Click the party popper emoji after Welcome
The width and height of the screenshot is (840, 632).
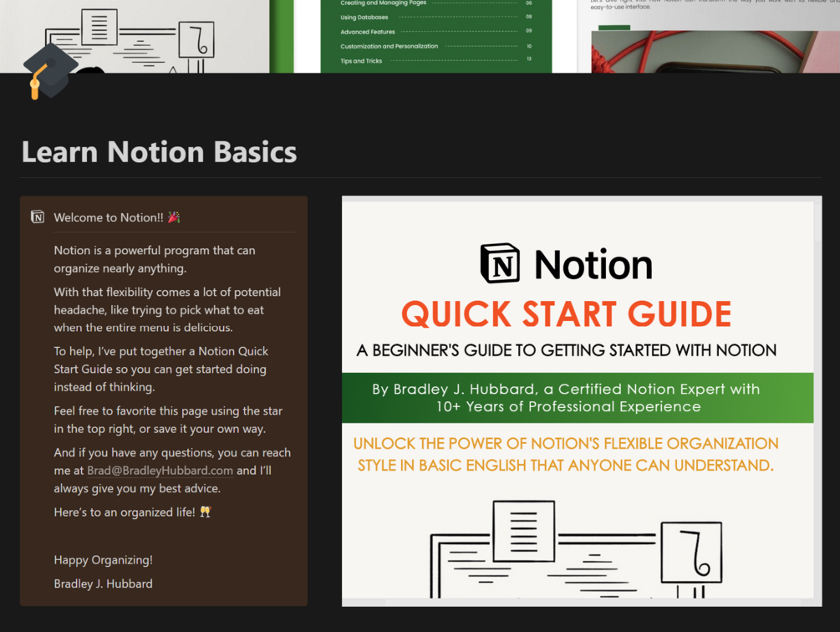click(x=174, y=217)
